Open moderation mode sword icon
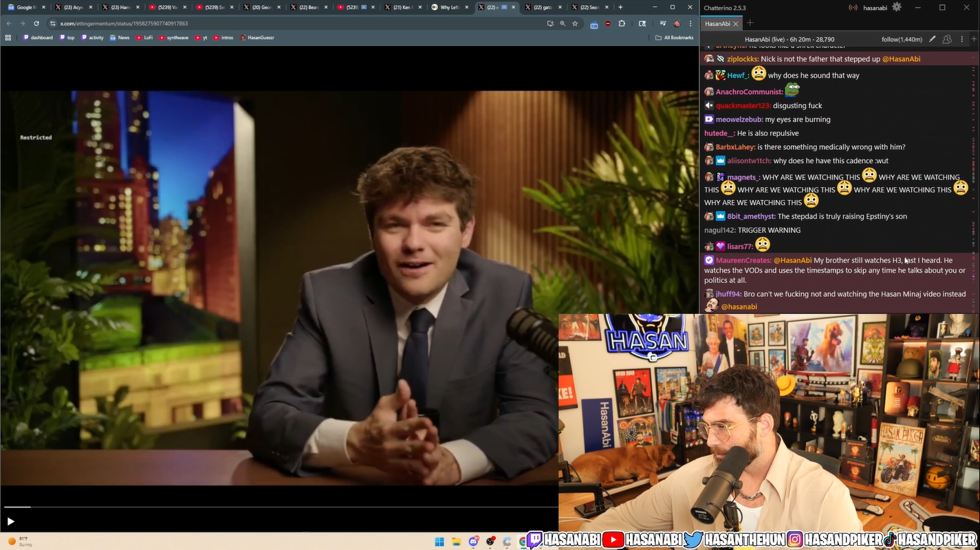The height and width of the screenshot is (550, 980). click(x=933, y=39)
